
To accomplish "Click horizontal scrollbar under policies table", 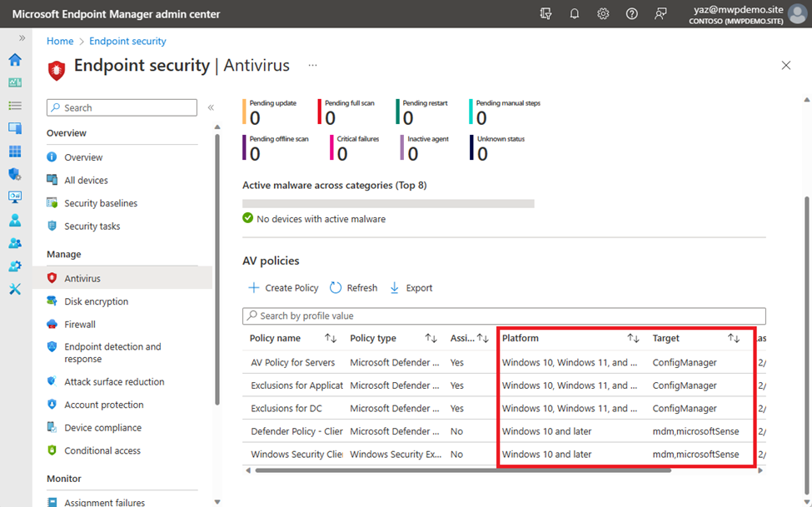I will 463,470.
